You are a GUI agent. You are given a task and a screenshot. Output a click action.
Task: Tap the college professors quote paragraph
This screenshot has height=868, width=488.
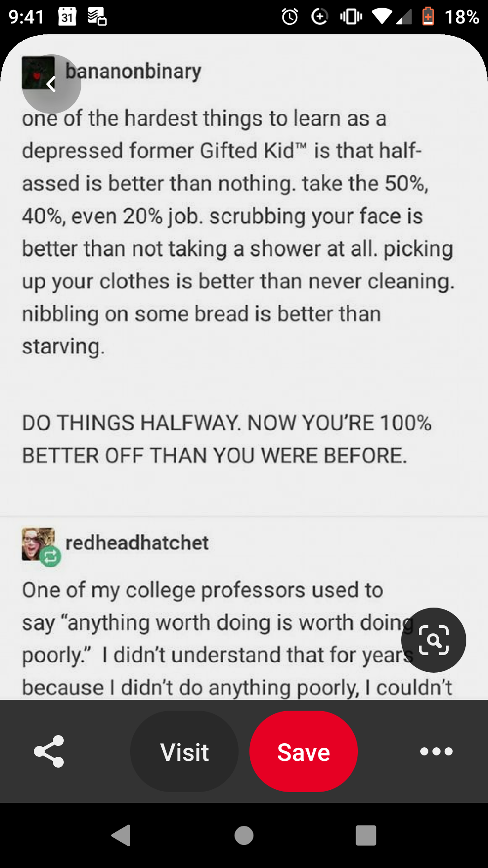pyautogui.click(x=237, y=638)
